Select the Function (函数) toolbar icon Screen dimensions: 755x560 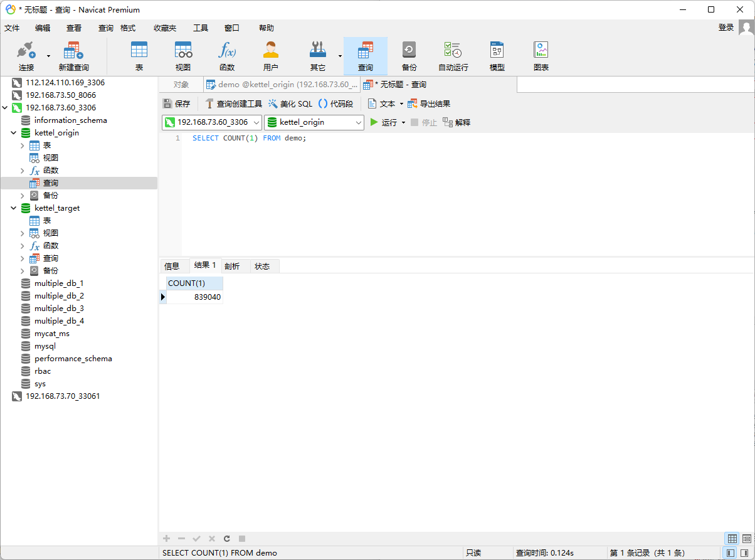click(226, 56)
